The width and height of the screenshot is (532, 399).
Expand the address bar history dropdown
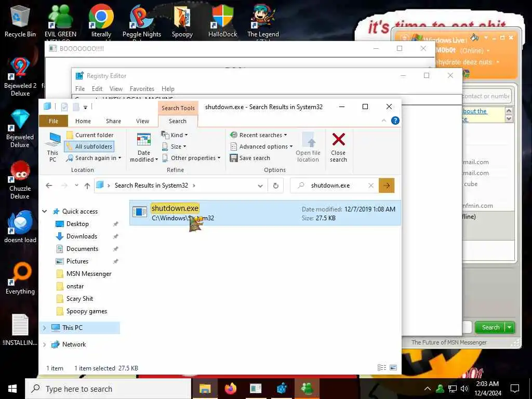pos(260,185)
